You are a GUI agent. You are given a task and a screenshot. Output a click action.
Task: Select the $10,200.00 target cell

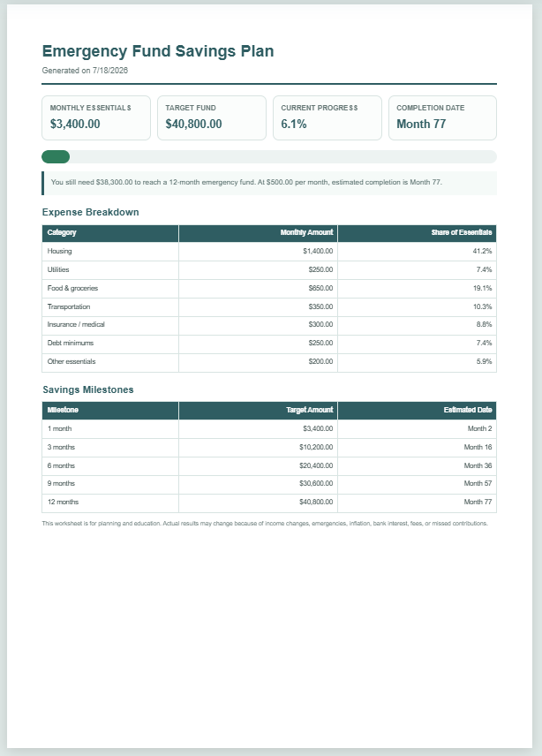click(x=259, y=448)
